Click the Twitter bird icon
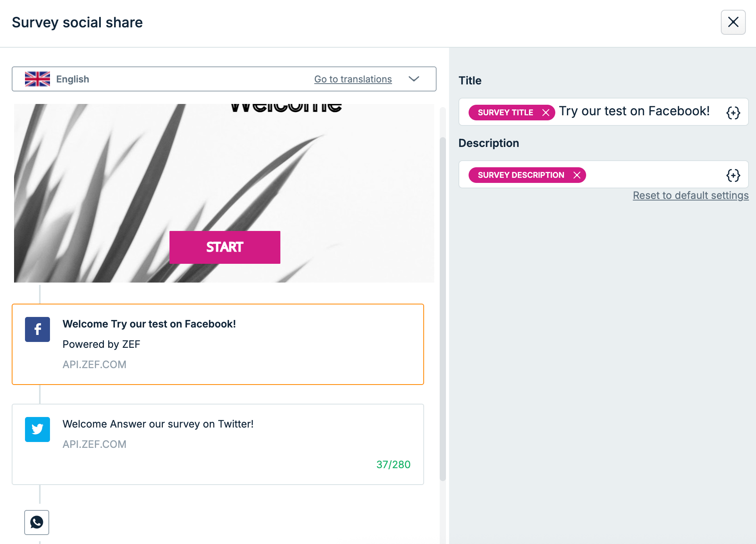Screen dimensions: 756x544 pyautogui.click(x=37, y=429)
